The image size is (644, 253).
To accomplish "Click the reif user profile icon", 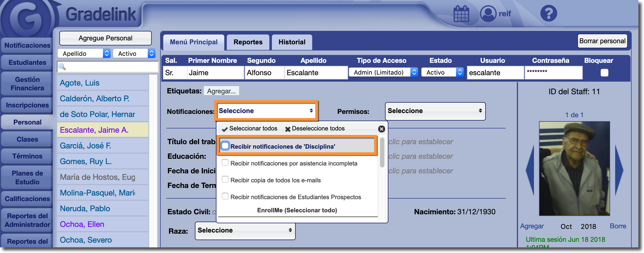I will pyautogui.click(x=488, y=14).
